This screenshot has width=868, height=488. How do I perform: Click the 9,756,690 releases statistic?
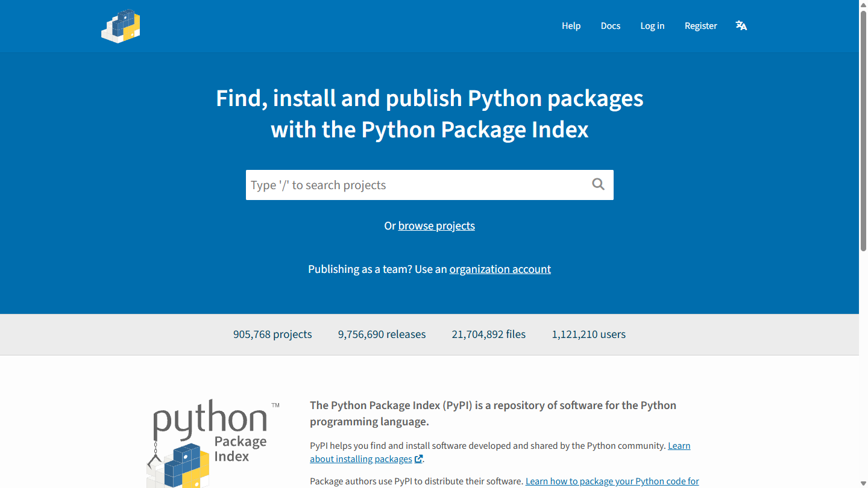(382, 334)
